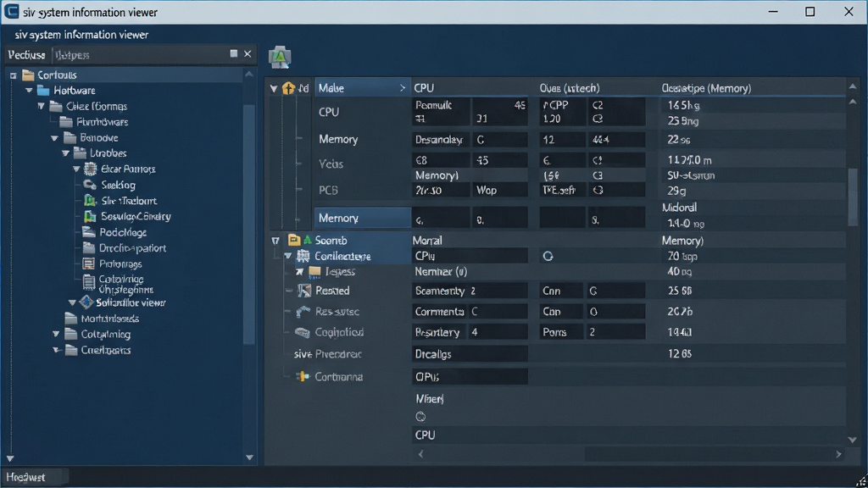Screen dimensions: 868x488
Task: Toggle the left panel dock button
Action: tap(234, 53)
